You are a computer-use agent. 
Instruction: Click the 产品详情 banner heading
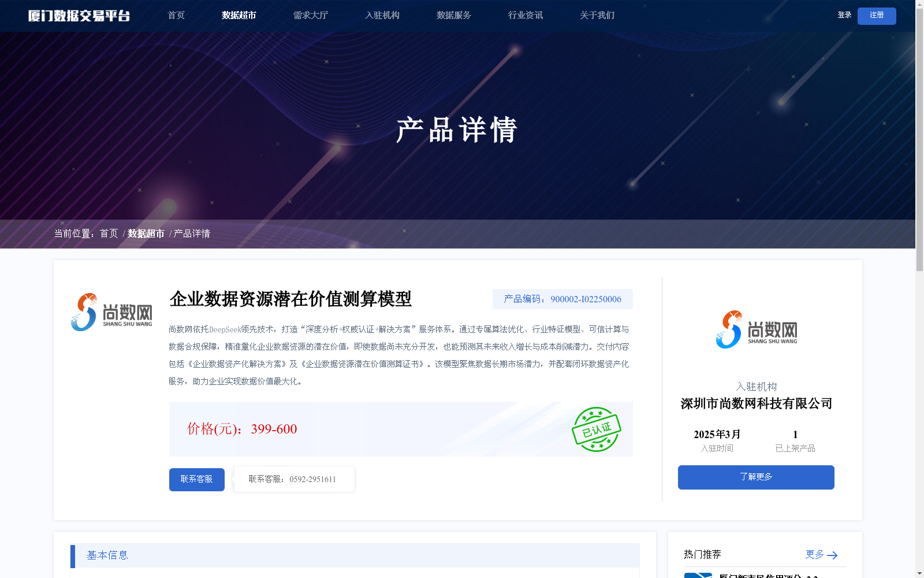click(456, 129)
